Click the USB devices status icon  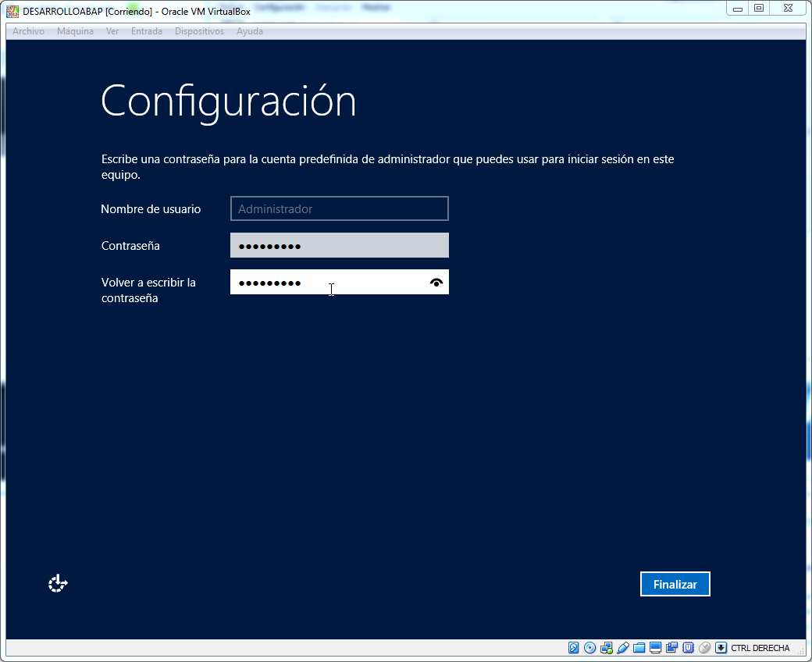tap(623, 647)
